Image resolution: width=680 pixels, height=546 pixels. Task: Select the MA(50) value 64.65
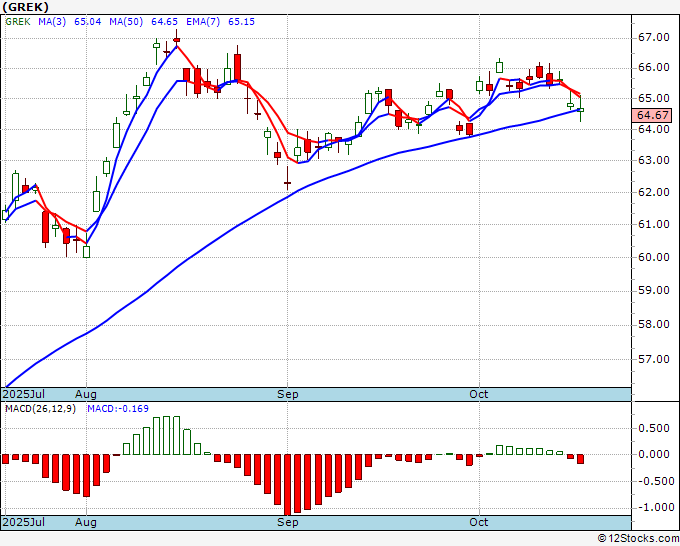(164, 22)
